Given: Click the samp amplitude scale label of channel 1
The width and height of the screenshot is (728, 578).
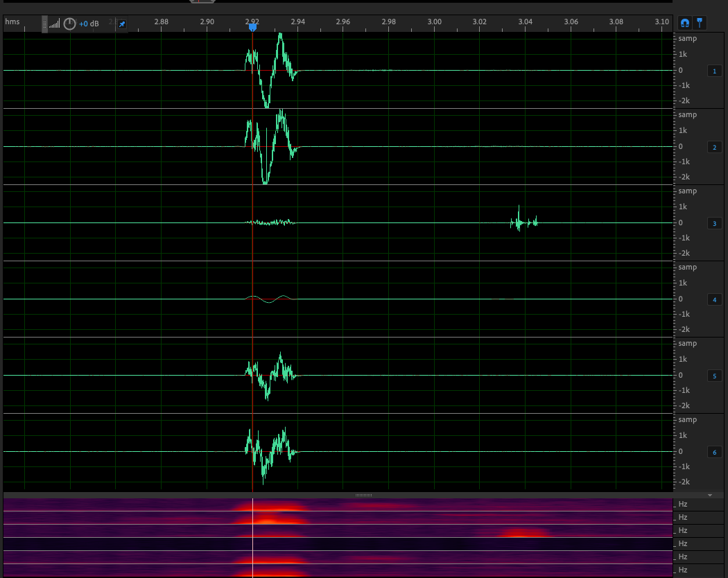Looking at the screenshot, I should pyautogui.click(x=687, y=39).
